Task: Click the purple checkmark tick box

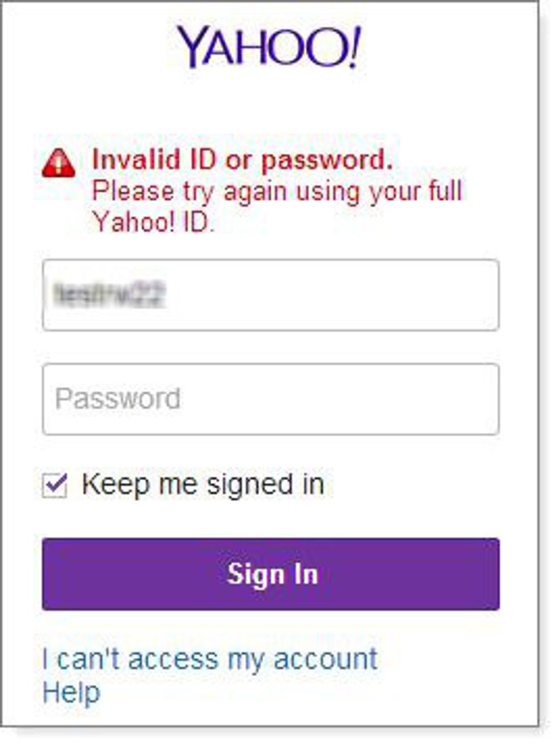Action: 55,486
